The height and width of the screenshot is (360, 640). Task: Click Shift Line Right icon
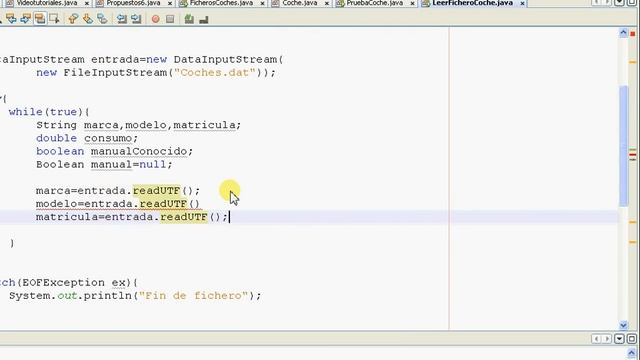[136, 19]
